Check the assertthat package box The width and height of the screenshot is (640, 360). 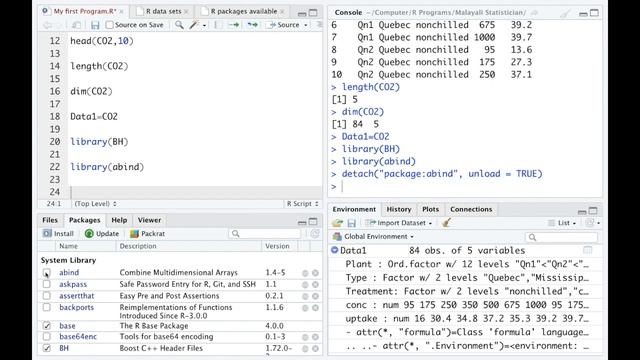[x=47, y=296]
